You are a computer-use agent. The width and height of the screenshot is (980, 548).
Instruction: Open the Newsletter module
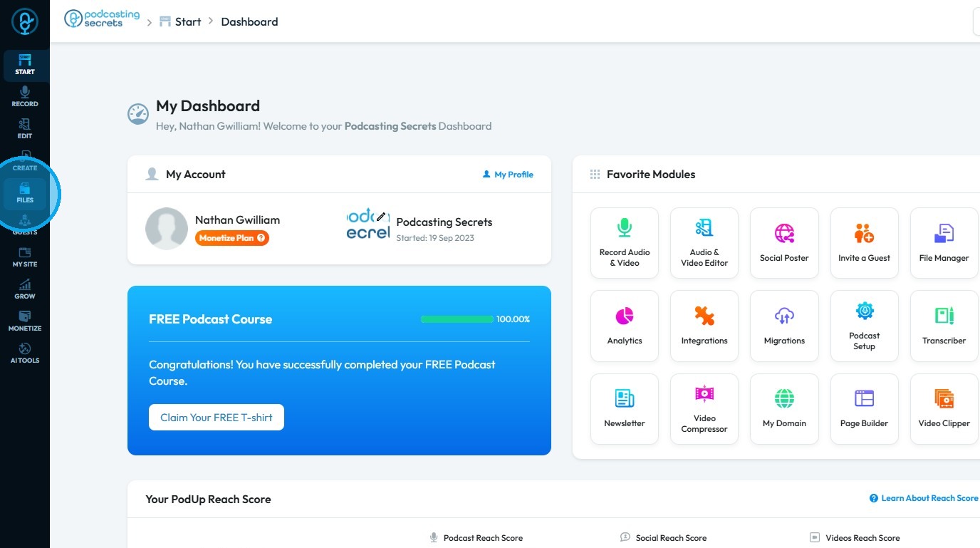click(625, 408)
